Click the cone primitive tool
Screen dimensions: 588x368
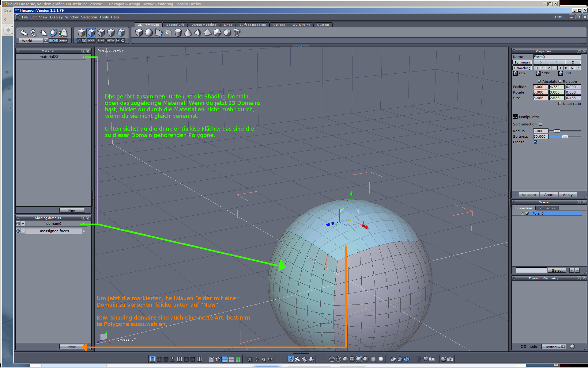188,33
